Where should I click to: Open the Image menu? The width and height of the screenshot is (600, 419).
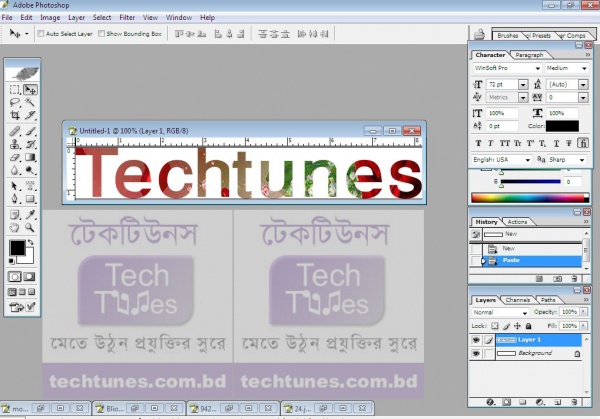pos(50,18)
